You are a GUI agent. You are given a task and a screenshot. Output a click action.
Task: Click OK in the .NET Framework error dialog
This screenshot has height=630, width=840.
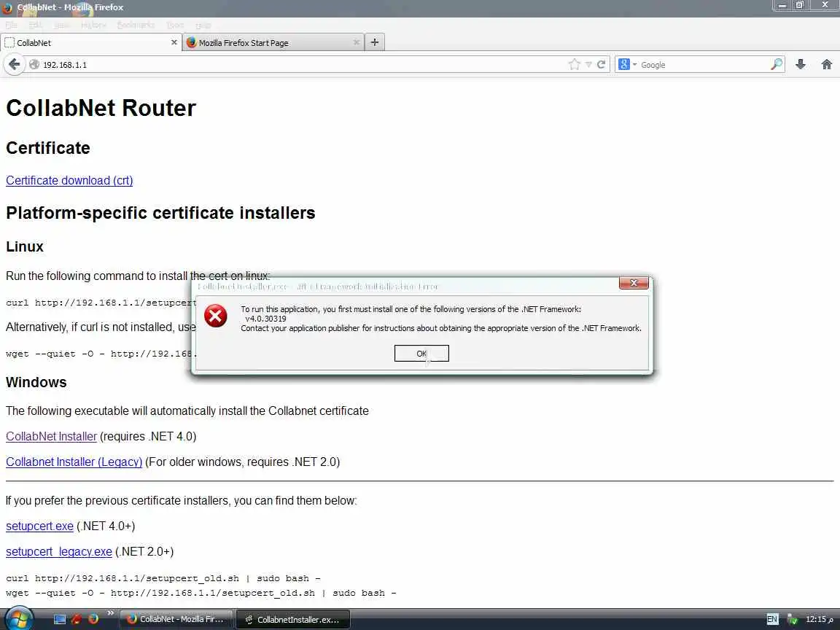421,354
